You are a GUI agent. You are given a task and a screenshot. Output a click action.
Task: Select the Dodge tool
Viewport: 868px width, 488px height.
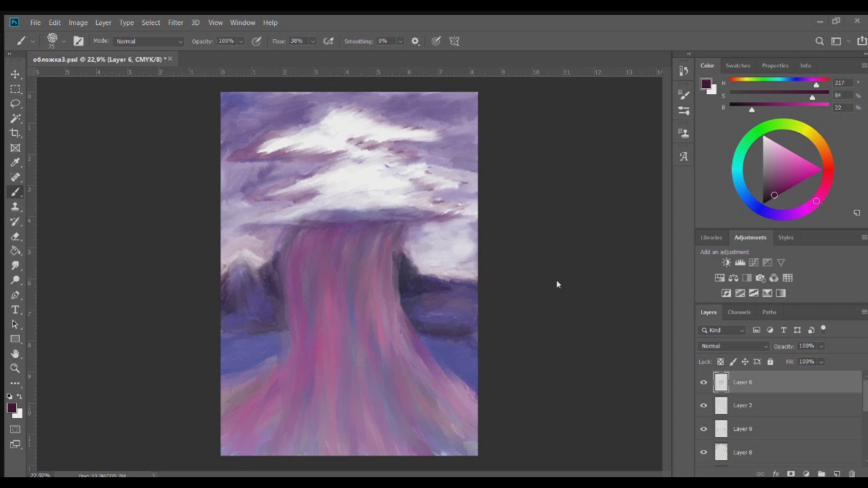15,281
